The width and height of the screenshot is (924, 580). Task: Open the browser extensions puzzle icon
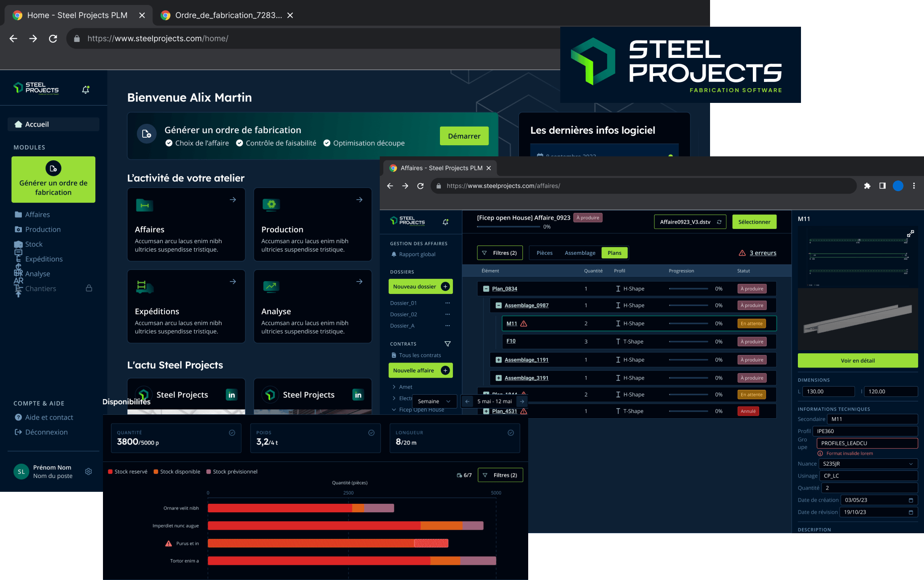point(867,186)
